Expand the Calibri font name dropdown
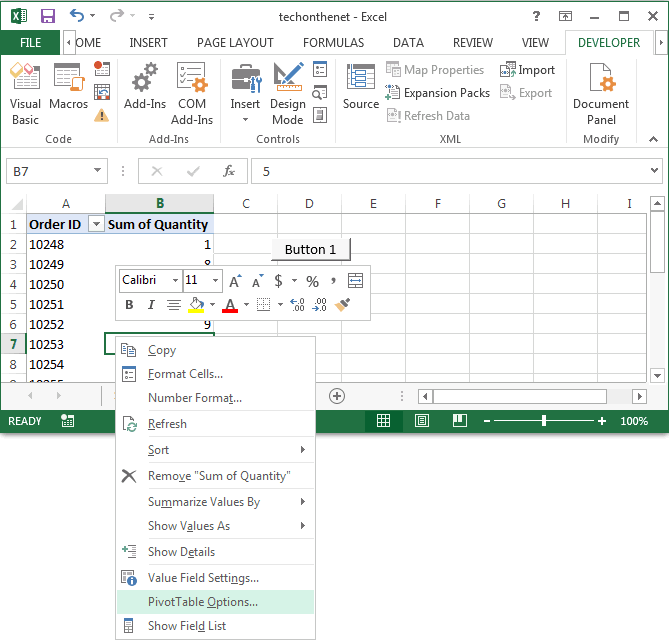Image resolution: width=669 pixels, height=641 pixels. click(x=175, y=280)
